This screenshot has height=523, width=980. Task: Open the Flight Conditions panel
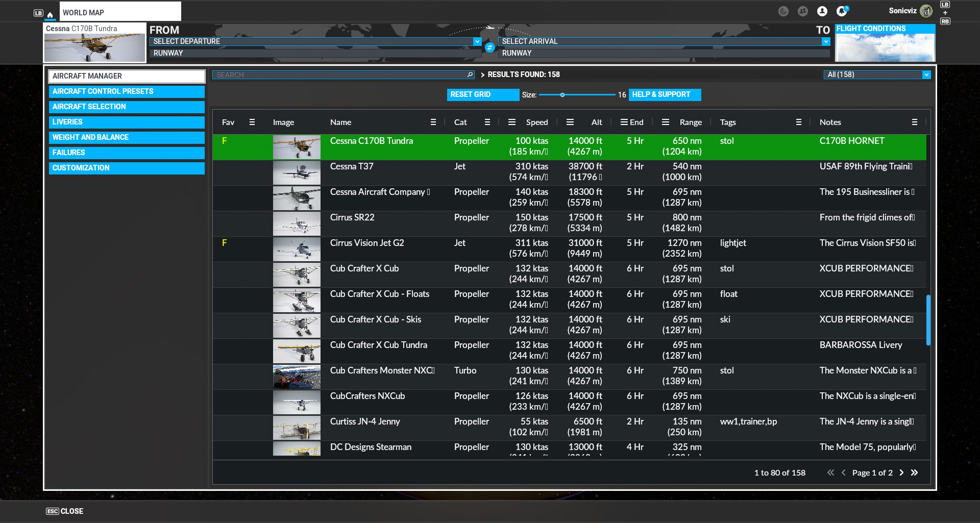click(885, 43)
